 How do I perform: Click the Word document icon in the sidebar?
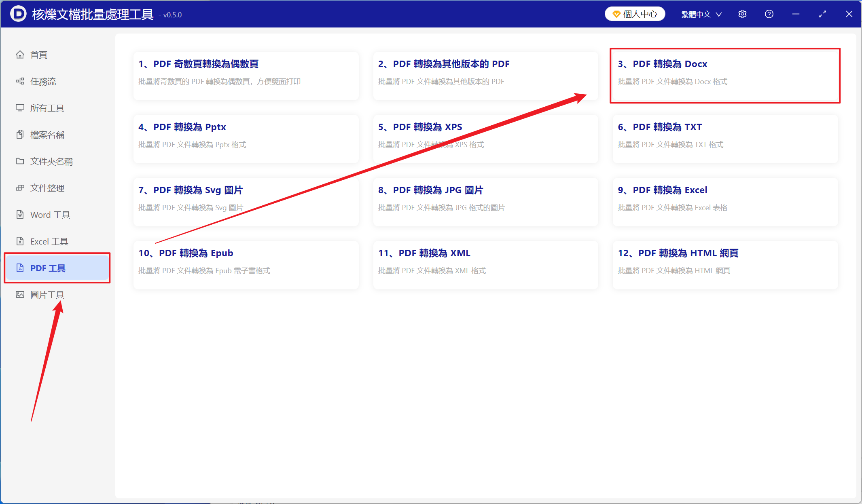pos(20,215)
